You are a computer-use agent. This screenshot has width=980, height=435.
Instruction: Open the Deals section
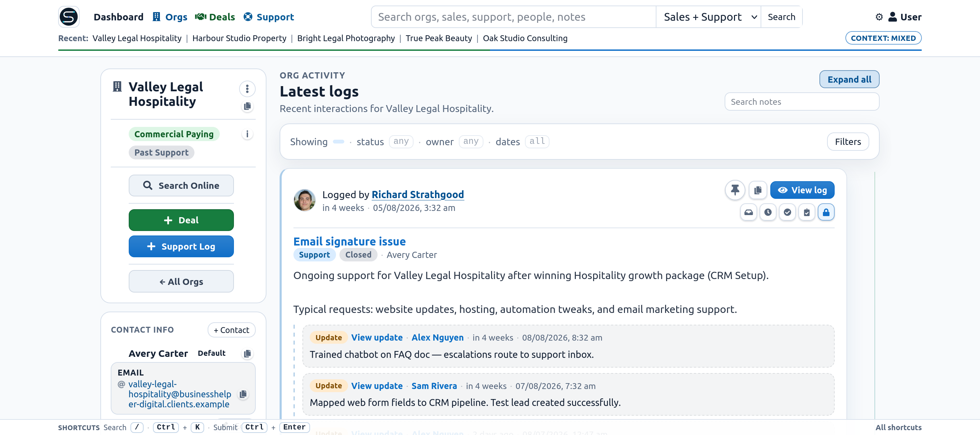[x=215, y=17]
